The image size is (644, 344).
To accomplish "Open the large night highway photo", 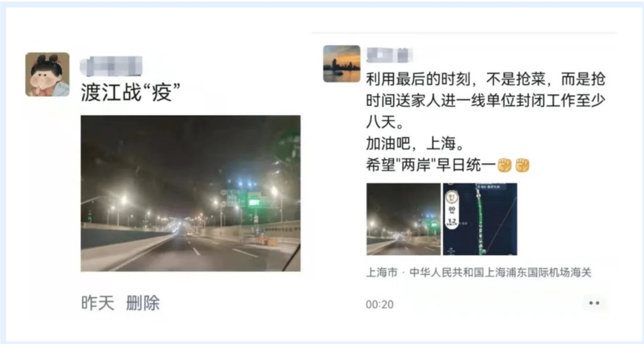I will [190, 193].
